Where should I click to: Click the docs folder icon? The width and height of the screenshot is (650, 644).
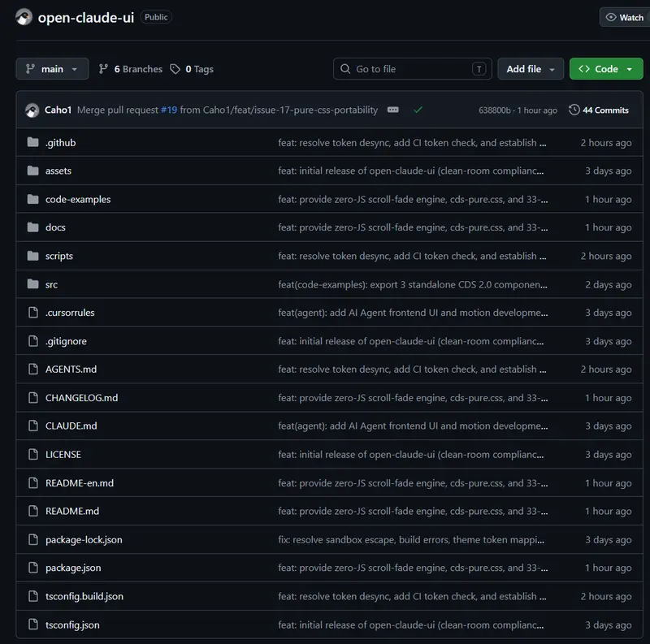[32, 227]
